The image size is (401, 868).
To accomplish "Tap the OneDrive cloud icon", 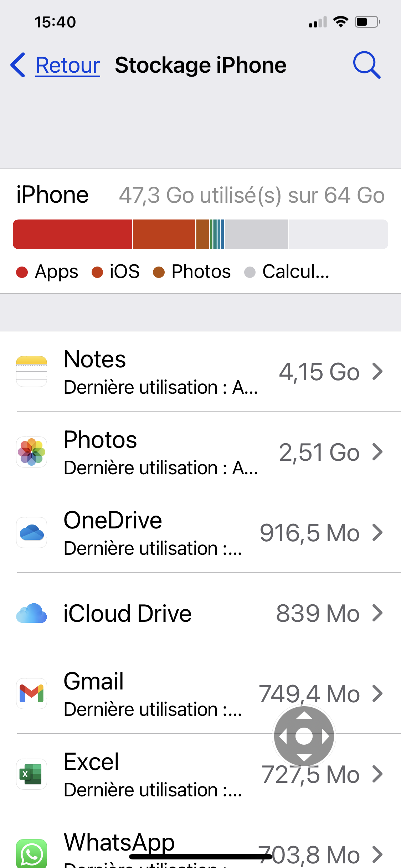I will [x=32, y=532].
